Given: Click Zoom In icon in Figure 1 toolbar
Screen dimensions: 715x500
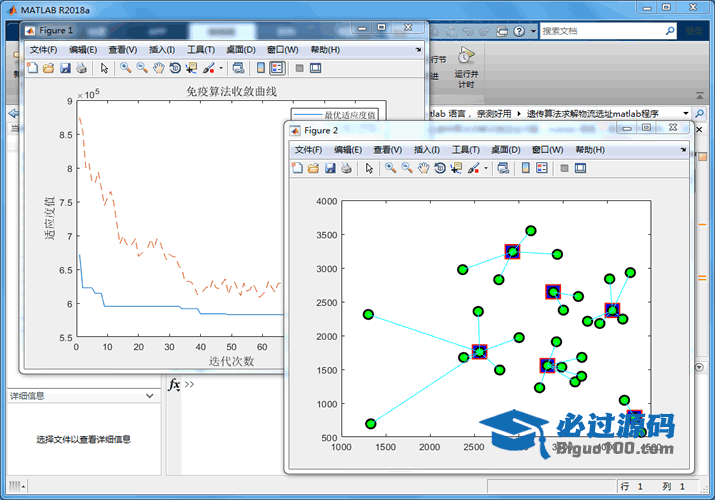Looking at the screenshot, I should (125, 68).
